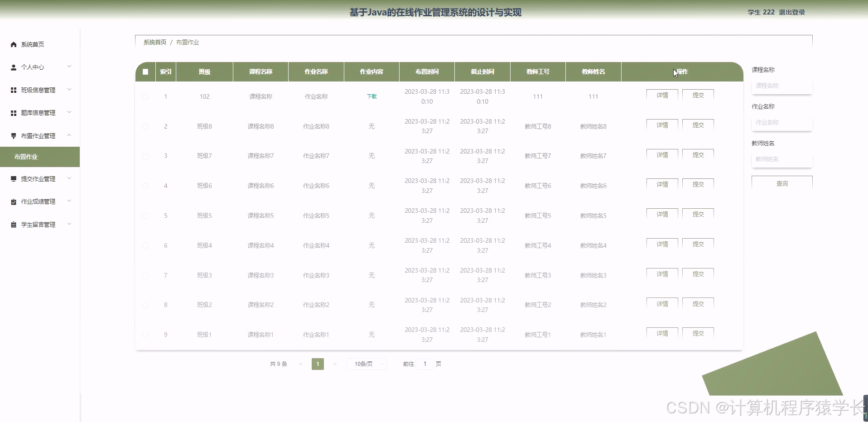
Task: Expand the 提交作业管理 menu chevron
Action: point(69,178)
